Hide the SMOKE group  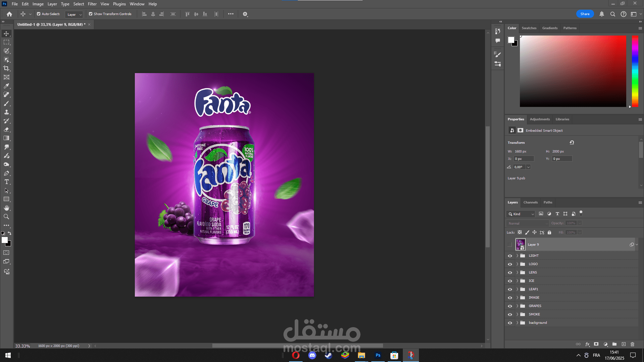coord(510,314)
